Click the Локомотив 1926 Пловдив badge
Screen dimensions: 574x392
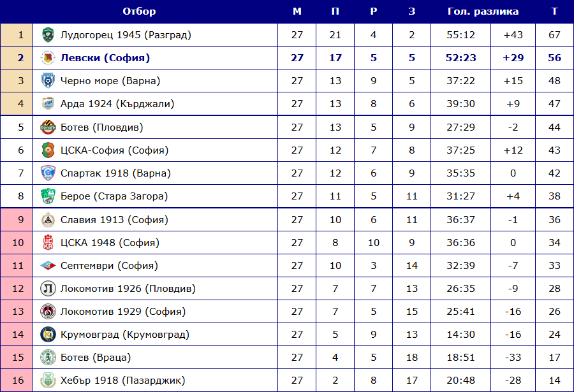48,288
